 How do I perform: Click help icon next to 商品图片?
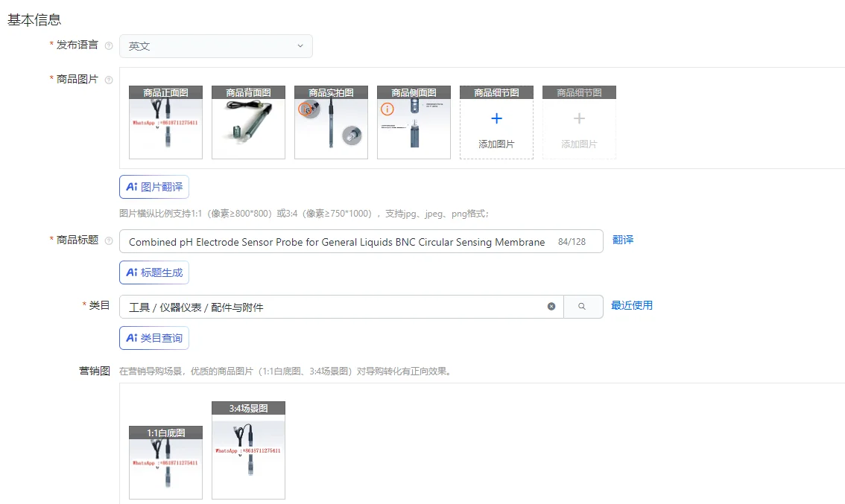point(109,80)
